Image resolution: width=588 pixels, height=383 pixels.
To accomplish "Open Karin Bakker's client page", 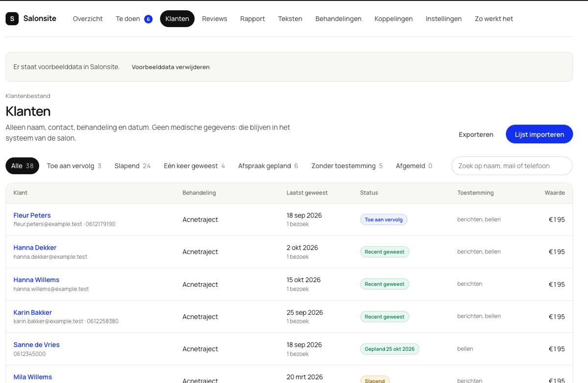I will point(32,312).
